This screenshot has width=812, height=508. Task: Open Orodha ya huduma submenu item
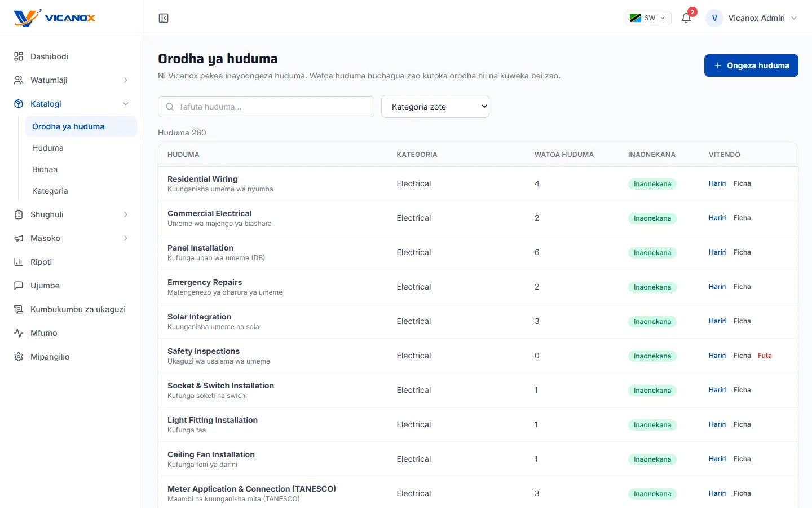(x=81, y=126)
